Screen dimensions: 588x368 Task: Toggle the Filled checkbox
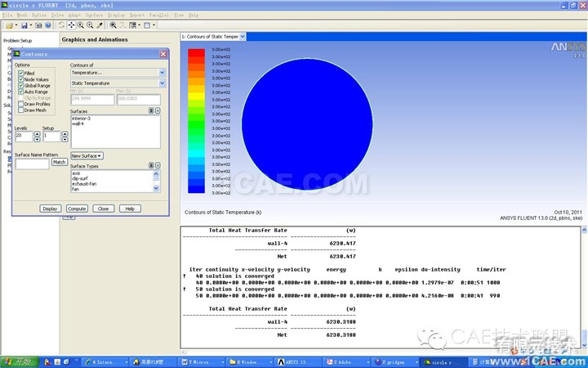[21, 74]
